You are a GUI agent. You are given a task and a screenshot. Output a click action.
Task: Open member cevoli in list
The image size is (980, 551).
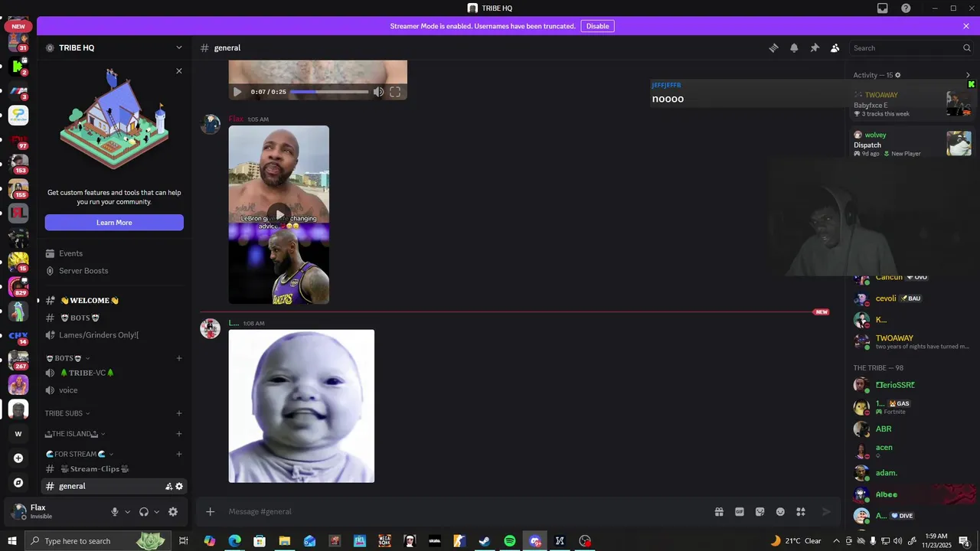click(911, 298)
